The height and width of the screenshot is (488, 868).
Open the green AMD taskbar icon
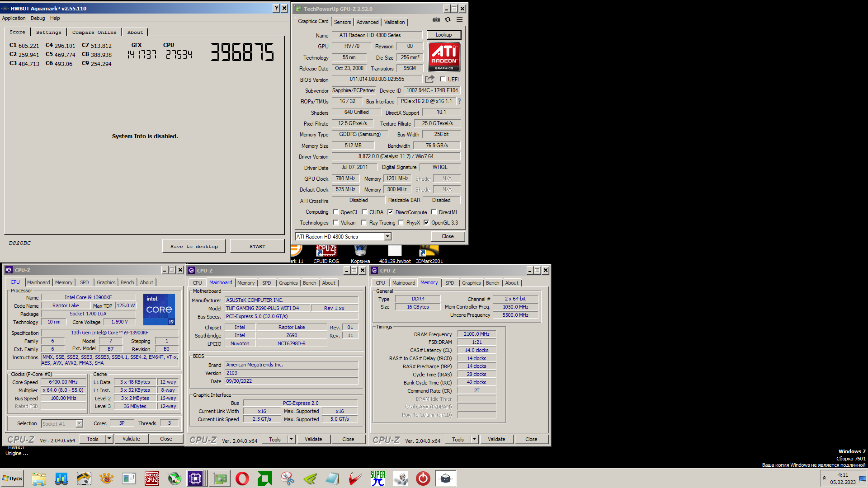(265, 479)
